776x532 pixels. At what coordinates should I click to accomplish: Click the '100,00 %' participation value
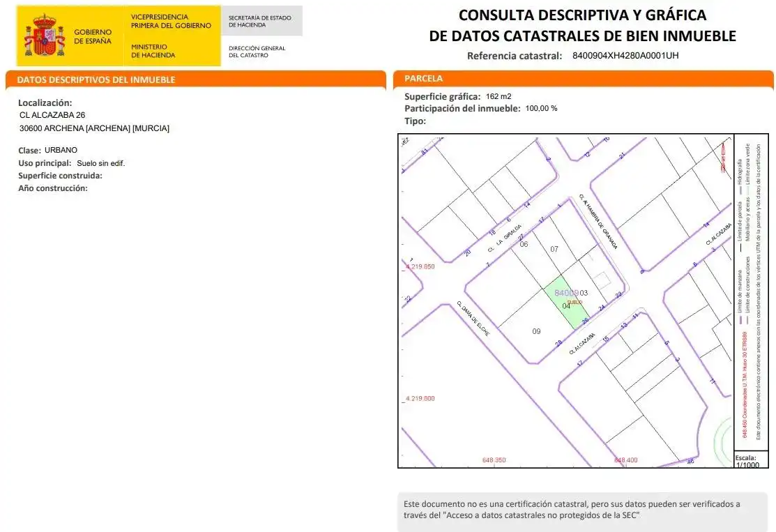coord(542,108)
